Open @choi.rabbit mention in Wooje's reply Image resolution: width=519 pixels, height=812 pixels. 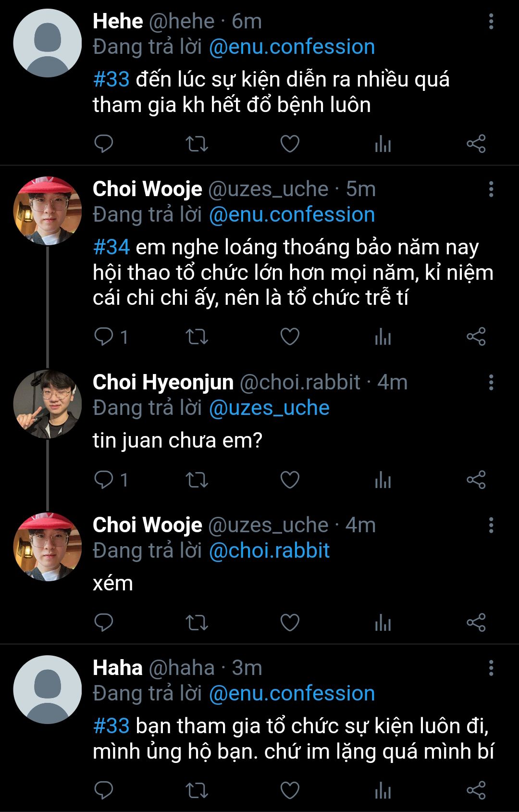(x=269, y=550)
